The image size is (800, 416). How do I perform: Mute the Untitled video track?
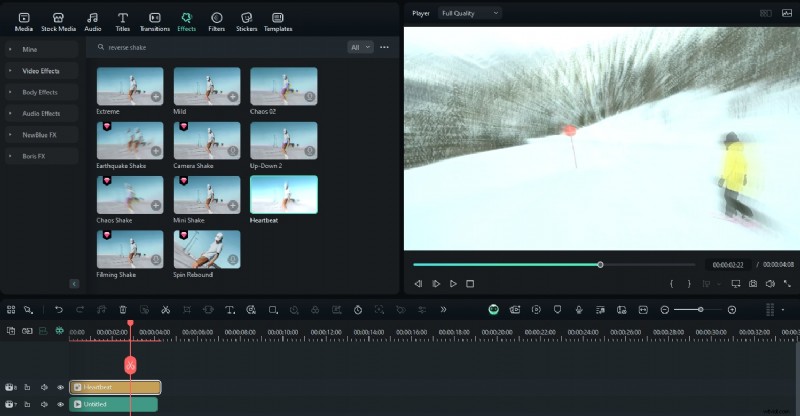tap(44, 405)
